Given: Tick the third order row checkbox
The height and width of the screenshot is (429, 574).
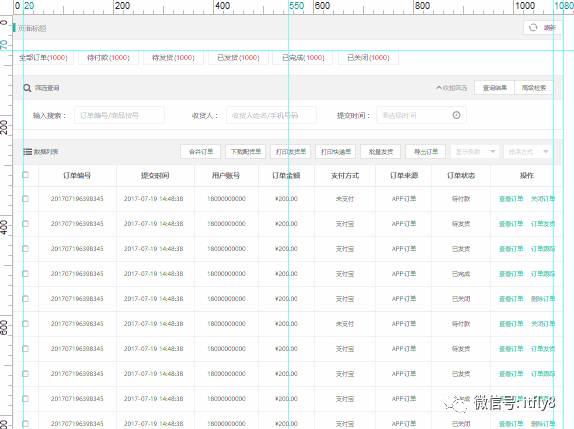Looking at the screenshot, I should (x=26, y=249).
